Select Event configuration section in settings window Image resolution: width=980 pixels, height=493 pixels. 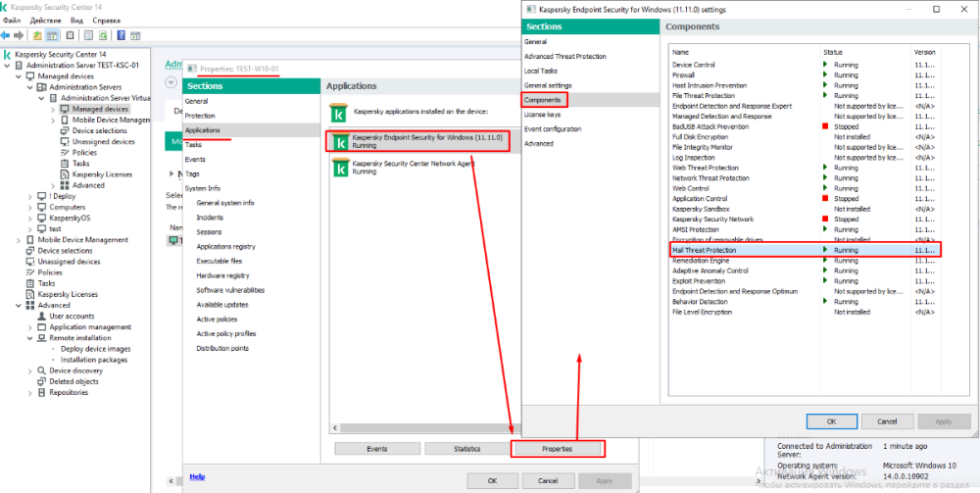(x=553, y=128)
